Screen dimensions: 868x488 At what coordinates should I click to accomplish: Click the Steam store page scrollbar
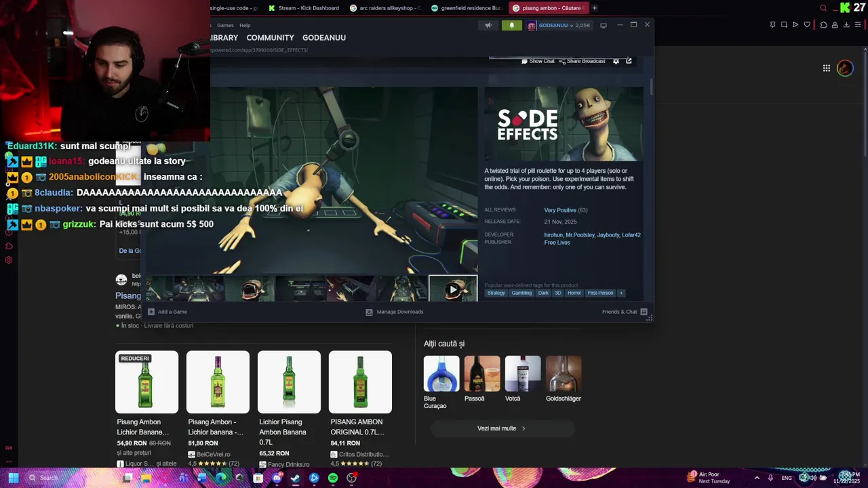point(652,87)
